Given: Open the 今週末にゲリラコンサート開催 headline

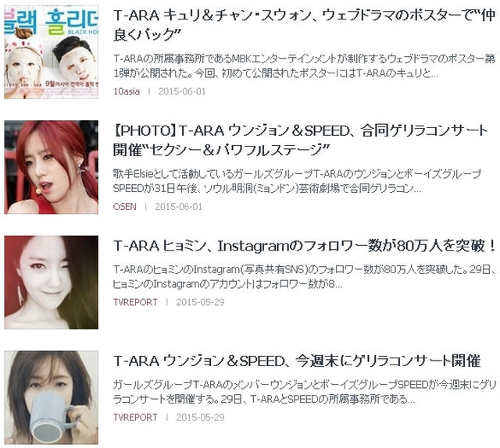Looking at the screenshot, I should 297,361.
